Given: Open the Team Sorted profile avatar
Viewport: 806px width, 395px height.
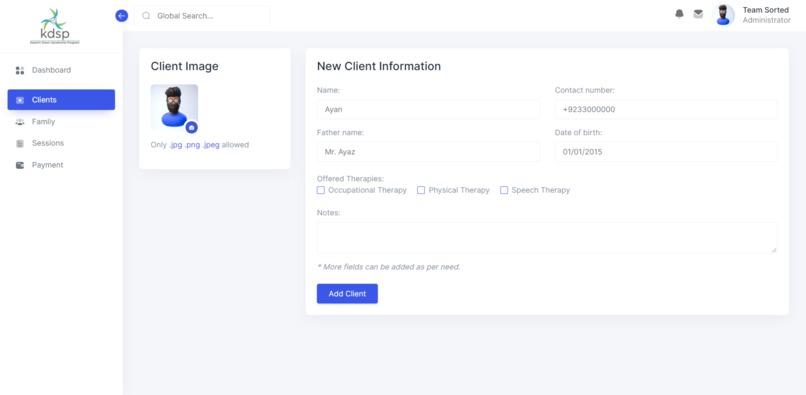Looking at the screenshot, I should click(723, 15).
